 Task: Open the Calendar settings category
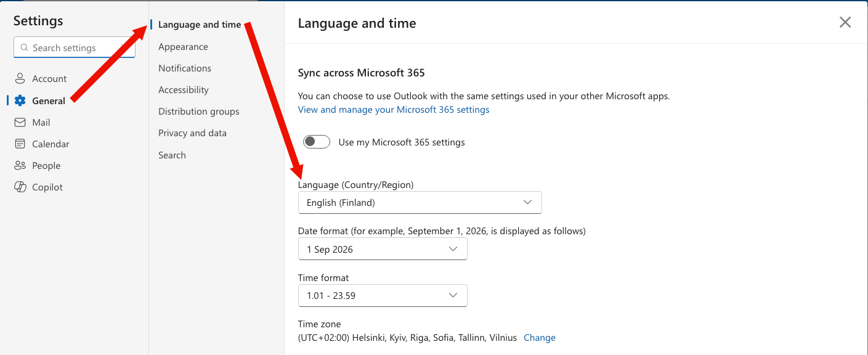(51, 144)
